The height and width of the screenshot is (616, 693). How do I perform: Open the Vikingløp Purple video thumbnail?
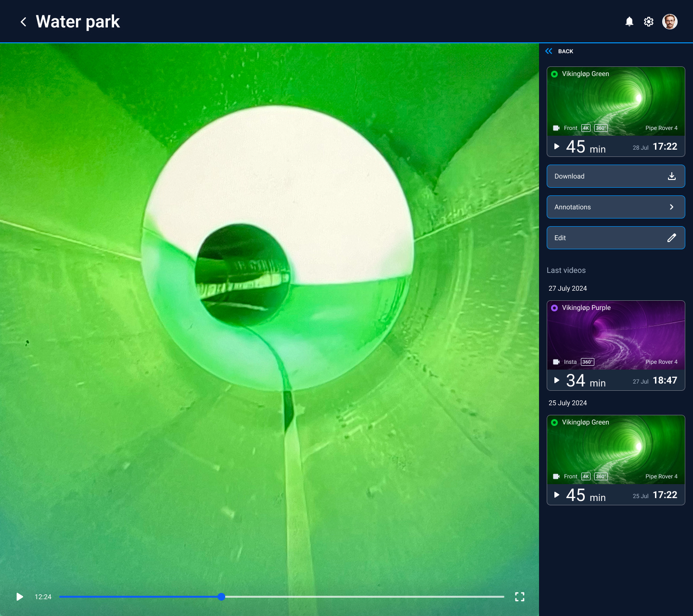point(616,335)
